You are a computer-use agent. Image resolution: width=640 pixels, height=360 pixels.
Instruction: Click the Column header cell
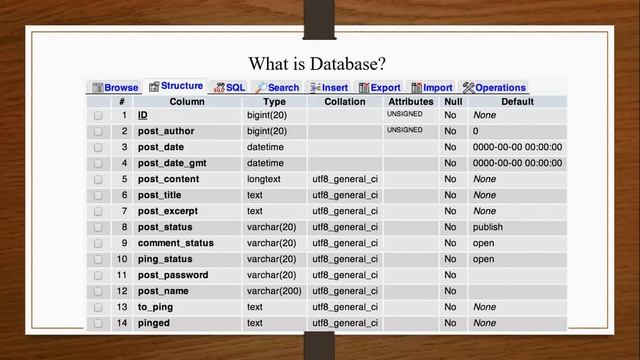click(187, 102)
